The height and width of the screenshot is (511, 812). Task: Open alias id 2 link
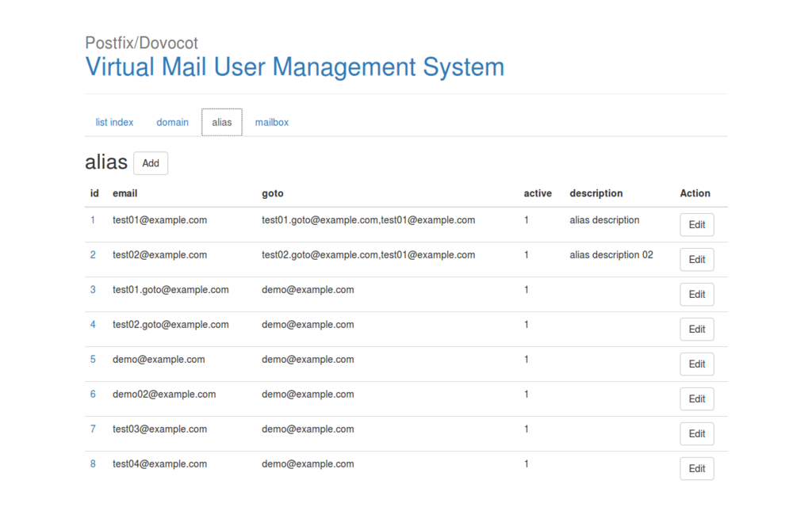pos(93,255)
